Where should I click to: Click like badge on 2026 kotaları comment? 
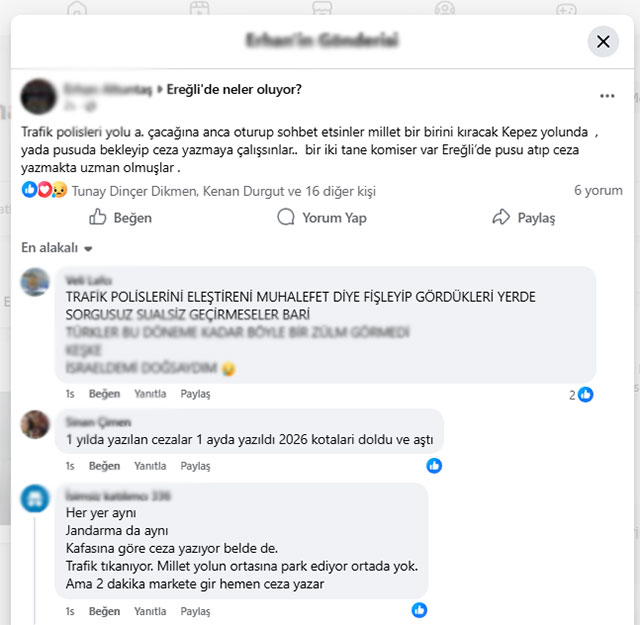click(434, 465)
